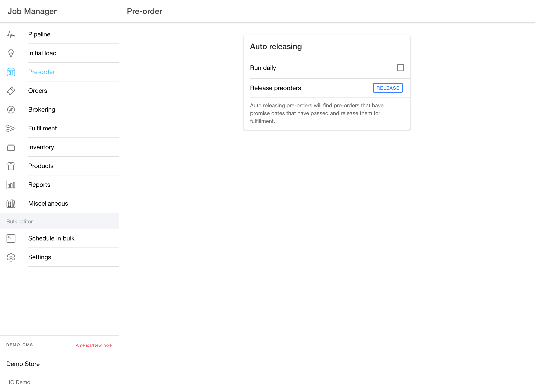535x392 pixels.
Task: Click the Reports bar chart icon
Action: click(11, 185)
